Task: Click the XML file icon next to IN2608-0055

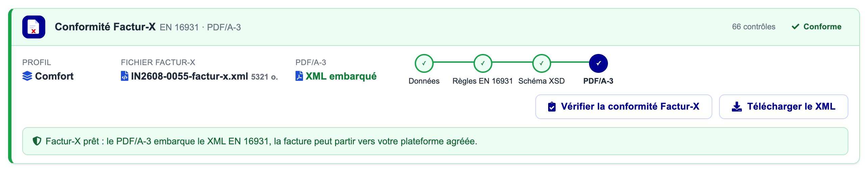Action: point(124,76)
